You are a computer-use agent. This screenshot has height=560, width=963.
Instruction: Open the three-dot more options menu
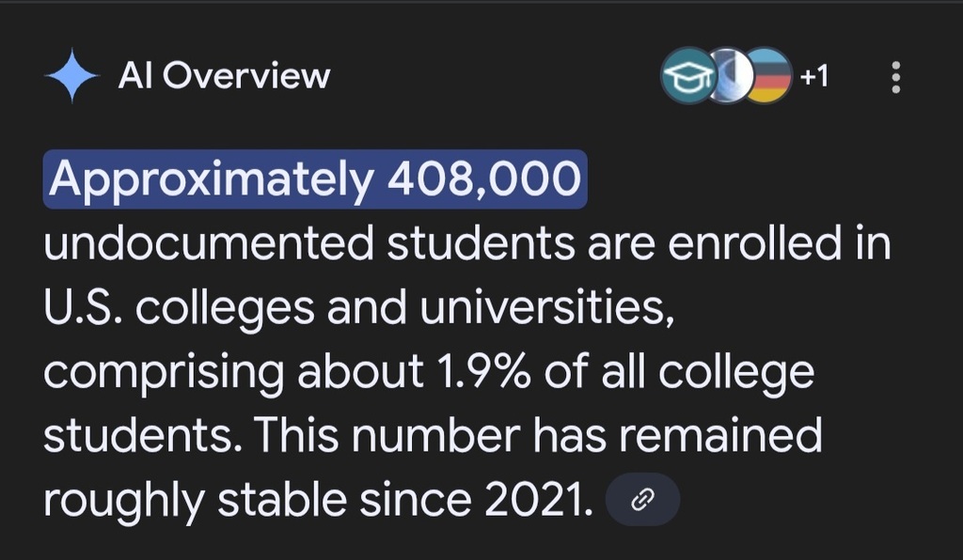[x=895, y=77]
